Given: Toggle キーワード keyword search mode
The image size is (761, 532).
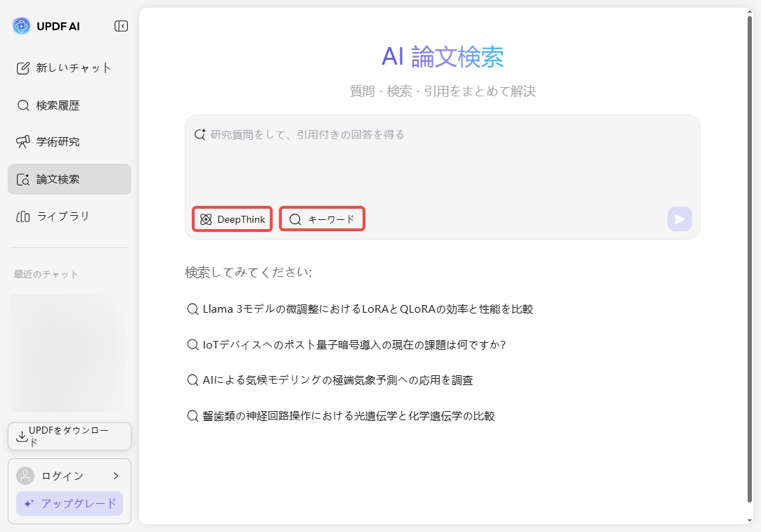Looking at the screenshot, I should (x=322, y=219).
